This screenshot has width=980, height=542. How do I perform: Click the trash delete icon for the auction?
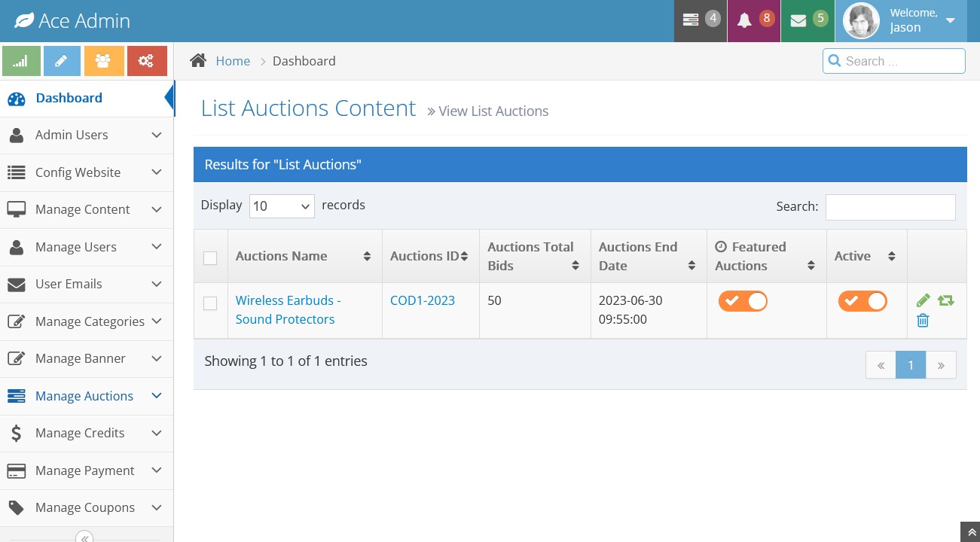coord(923,321)
